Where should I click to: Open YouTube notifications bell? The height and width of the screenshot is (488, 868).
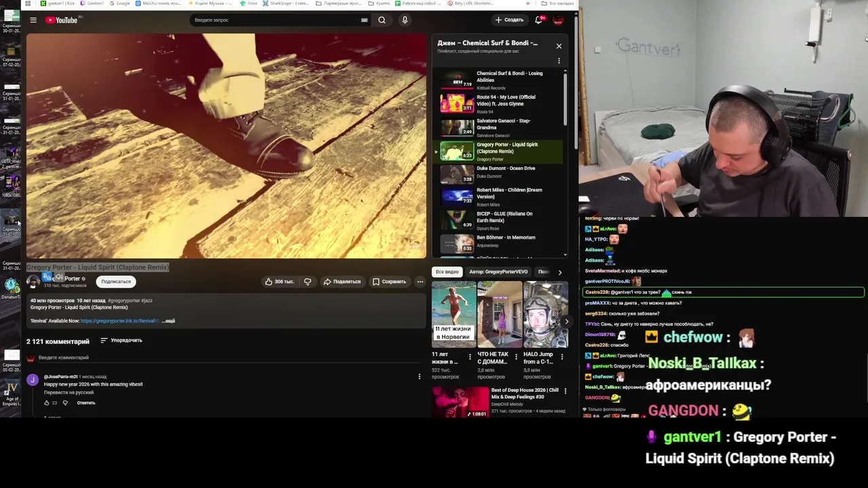click(538, 20)
